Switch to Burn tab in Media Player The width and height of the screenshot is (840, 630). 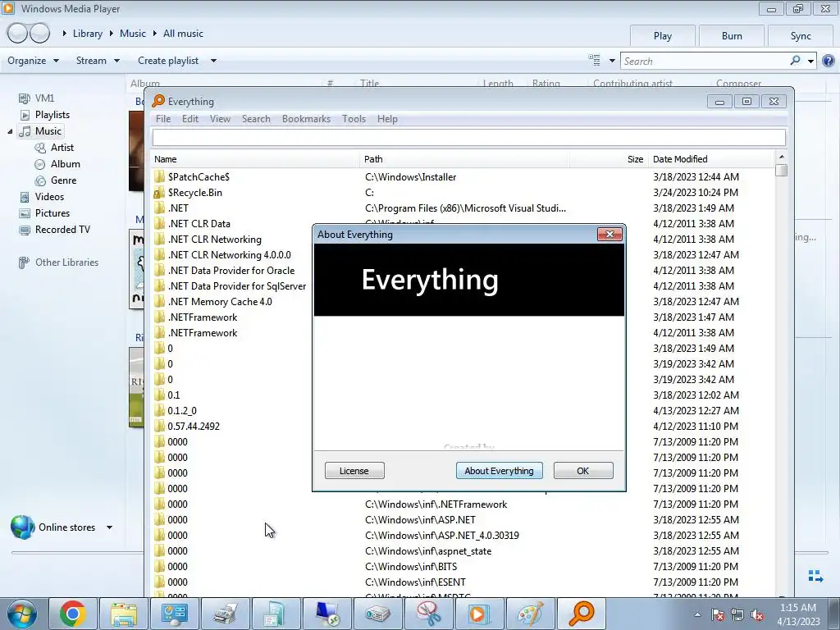tap(731, 36)
